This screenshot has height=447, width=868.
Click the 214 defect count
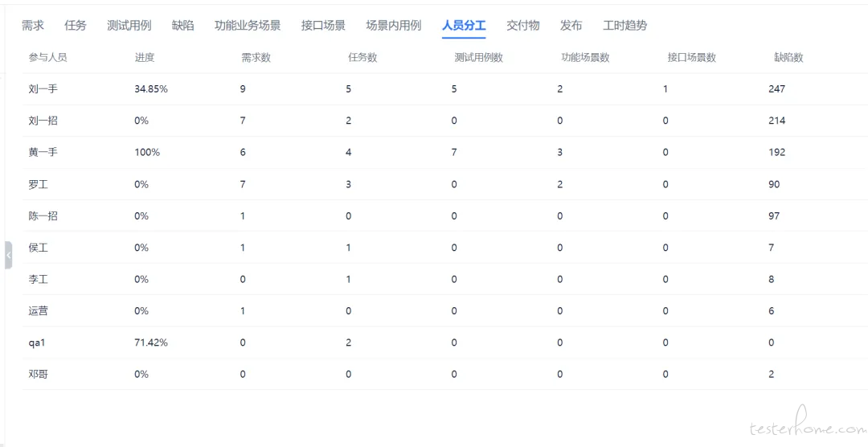click(x=776, y=121)
